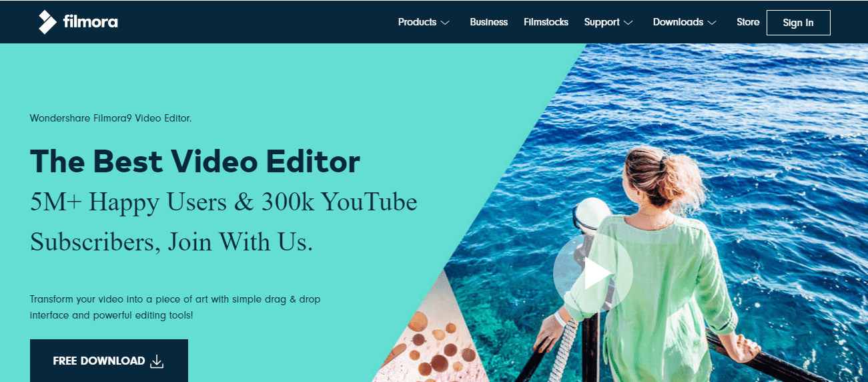Click 'Subscribers, Join With Us.' text
Image resolution: width=868 pixels, height=382 pixels.
click(171, 242)
